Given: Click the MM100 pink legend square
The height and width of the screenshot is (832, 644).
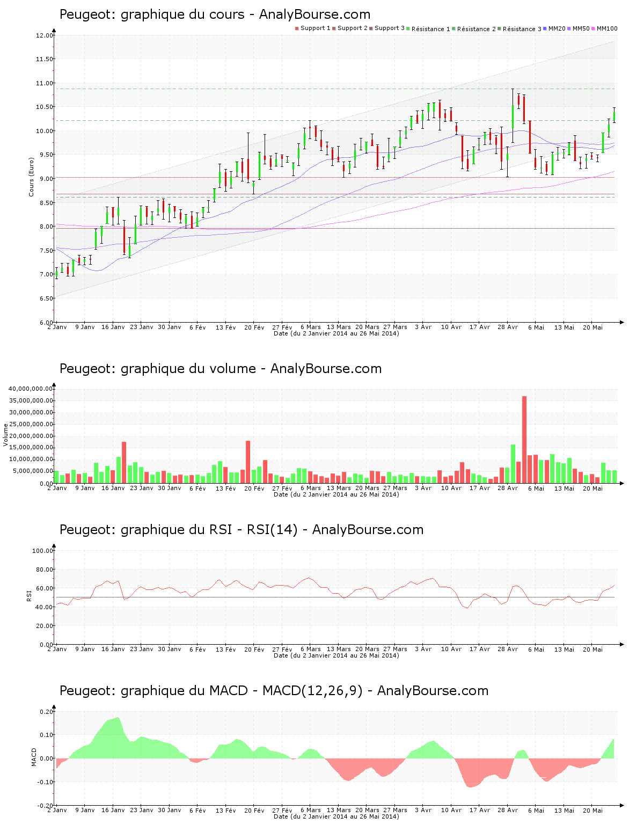Looking at the screenshot, I should pos(594,28).
